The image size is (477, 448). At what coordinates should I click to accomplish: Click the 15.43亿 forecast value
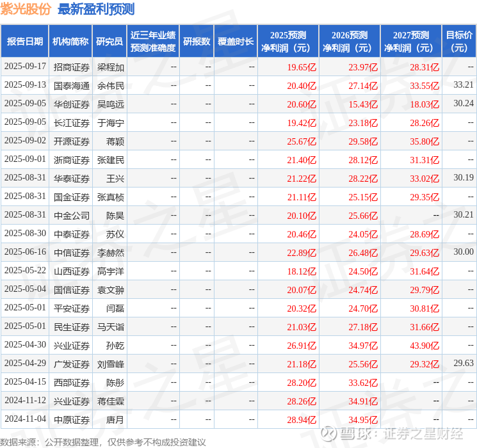(363, 104)
